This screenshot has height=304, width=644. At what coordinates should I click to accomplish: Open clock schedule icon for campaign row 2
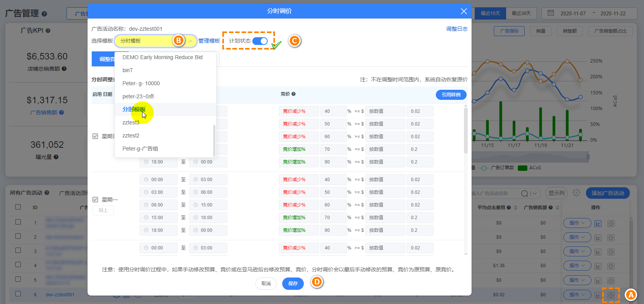point(611,238)
